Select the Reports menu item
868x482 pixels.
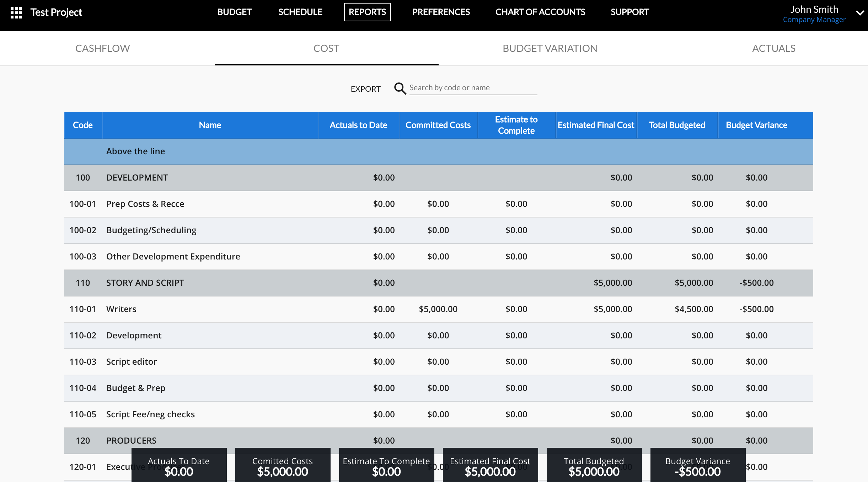367,12
